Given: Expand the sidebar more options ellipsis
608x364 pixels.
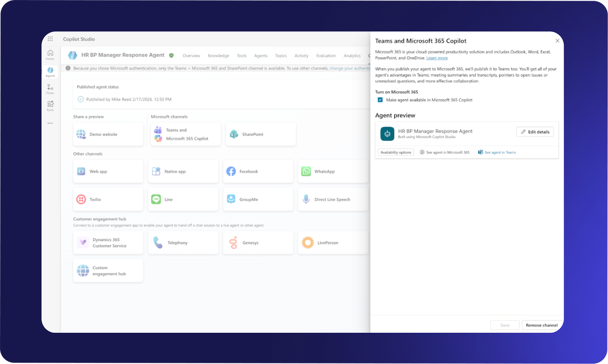Looking at the screenshot, I should tap(50, 123).
